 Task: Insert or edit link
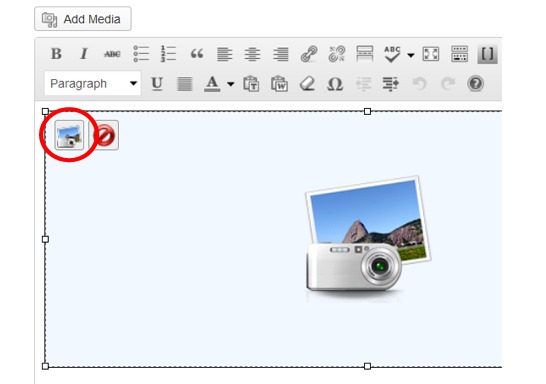309,54
